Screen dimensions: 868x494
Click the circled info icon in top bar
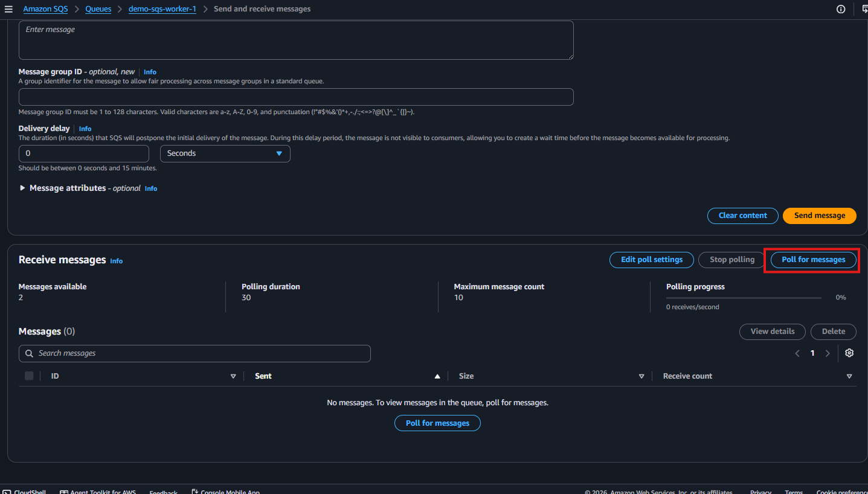click(x=841, y=9)
